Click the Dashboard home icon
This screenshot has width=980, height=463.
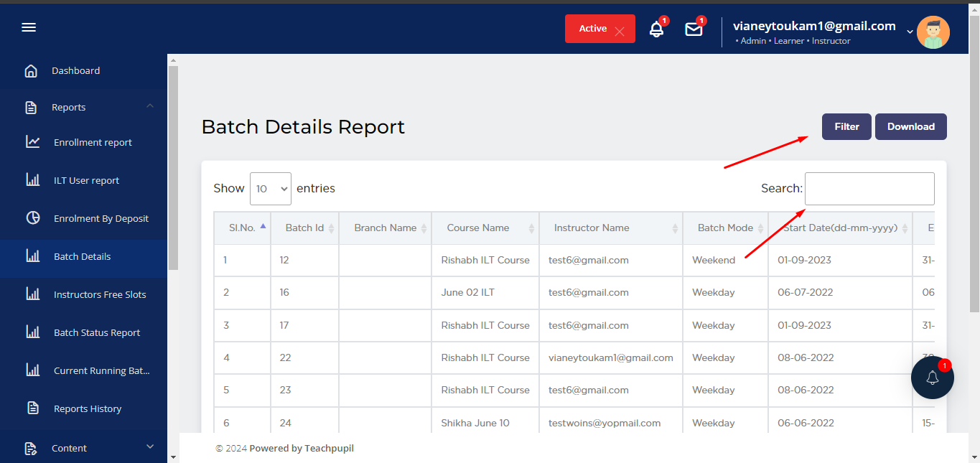click(31, 71)
